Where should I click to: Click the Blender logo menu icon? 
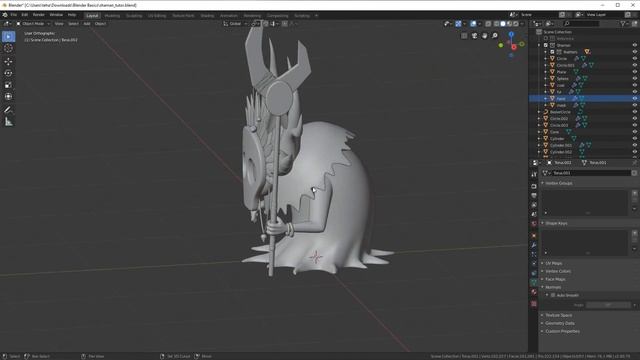point(5,15)
